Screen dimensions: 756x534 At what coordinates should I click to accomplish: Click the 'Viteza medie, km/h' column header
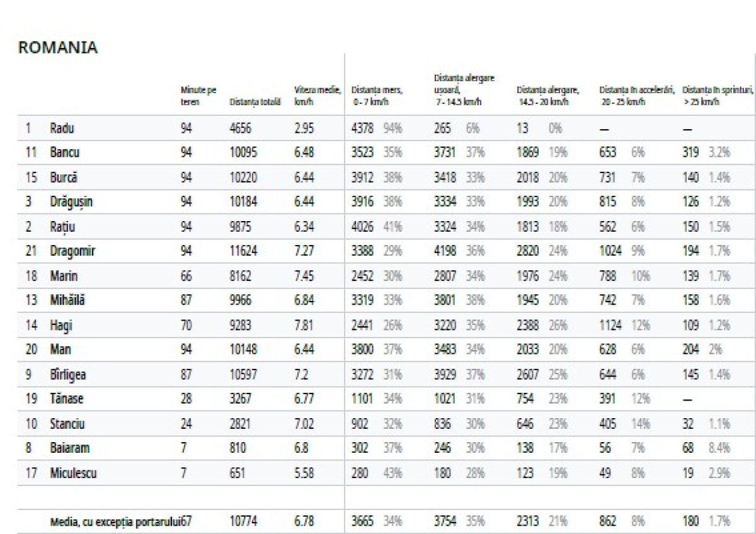coord(318,96)
